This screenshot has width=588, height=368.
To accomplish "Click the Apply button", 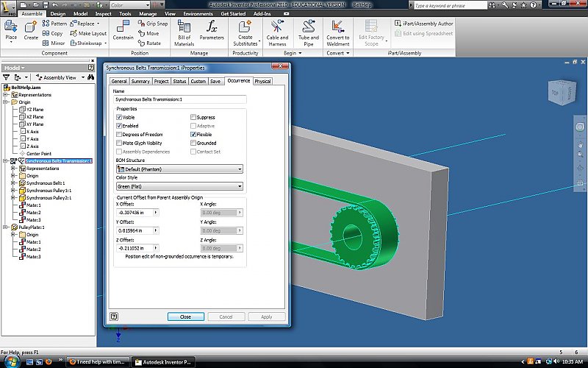I will coord(267,316).
